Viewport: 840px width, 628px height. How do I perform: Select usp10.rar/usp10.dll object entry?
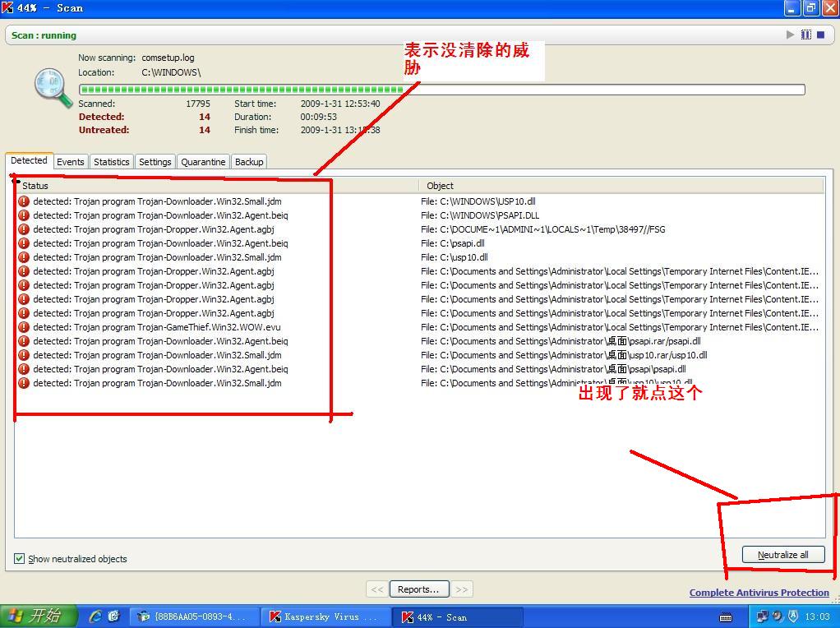click(x=564, y=355)
